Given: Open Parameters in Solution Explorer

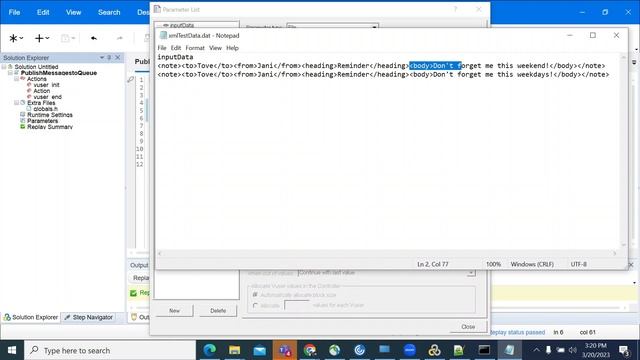Looking at the screenshot, I should click(42, 121).
